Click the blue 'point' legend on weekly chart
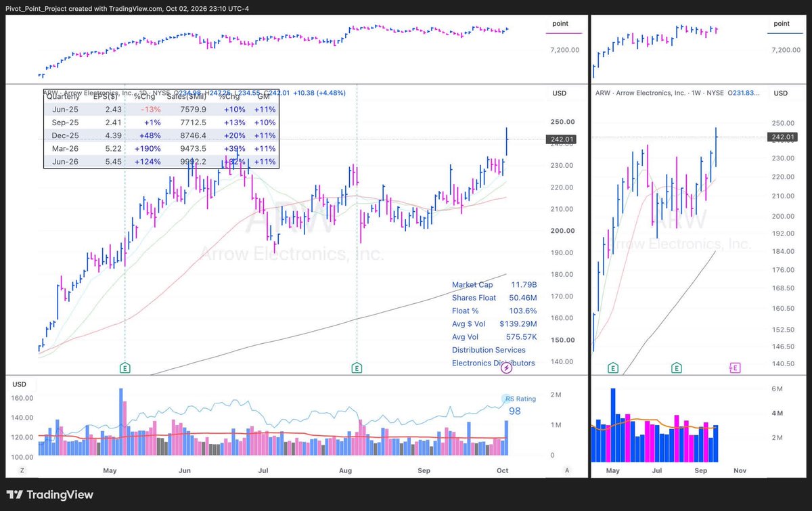 pos(782,23)
